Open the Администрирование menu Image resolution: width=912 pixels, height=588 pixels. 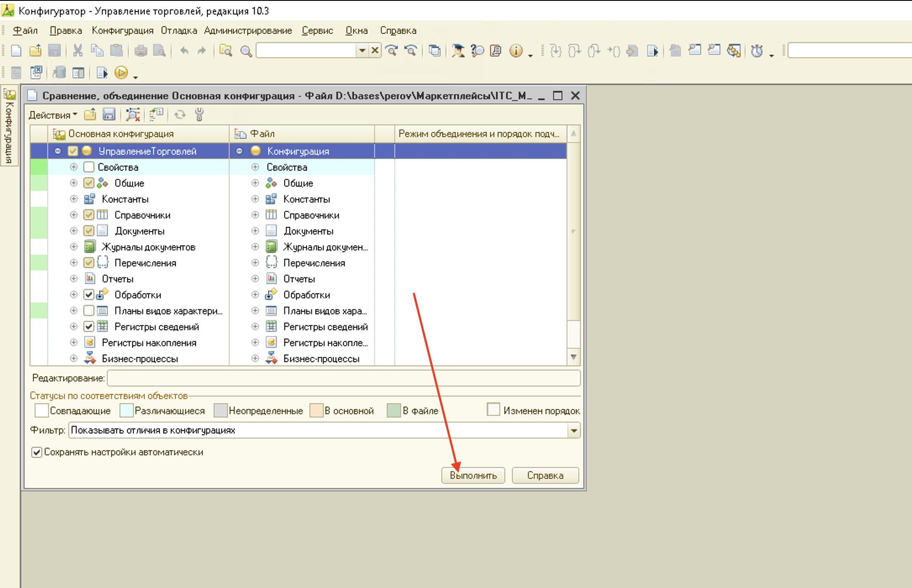click(x=248, y=31)
